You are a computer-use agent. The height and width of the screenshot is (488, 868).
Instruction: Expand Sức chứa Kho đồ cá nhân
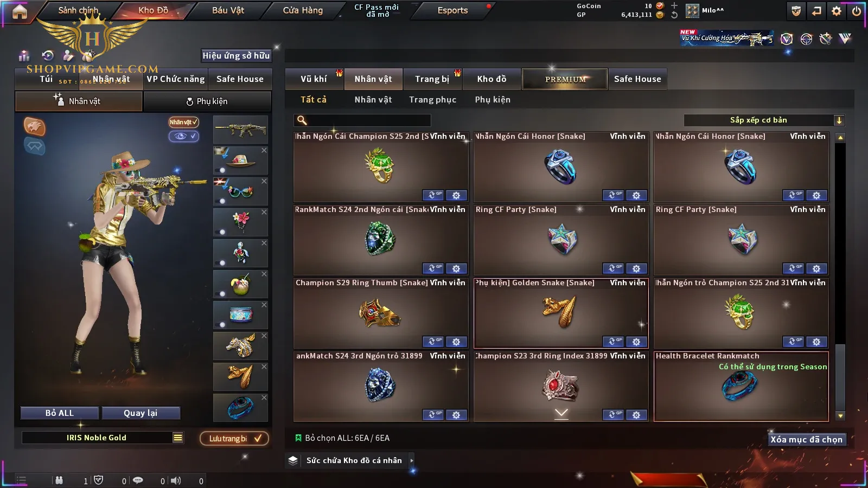click(x=412, y=460)
